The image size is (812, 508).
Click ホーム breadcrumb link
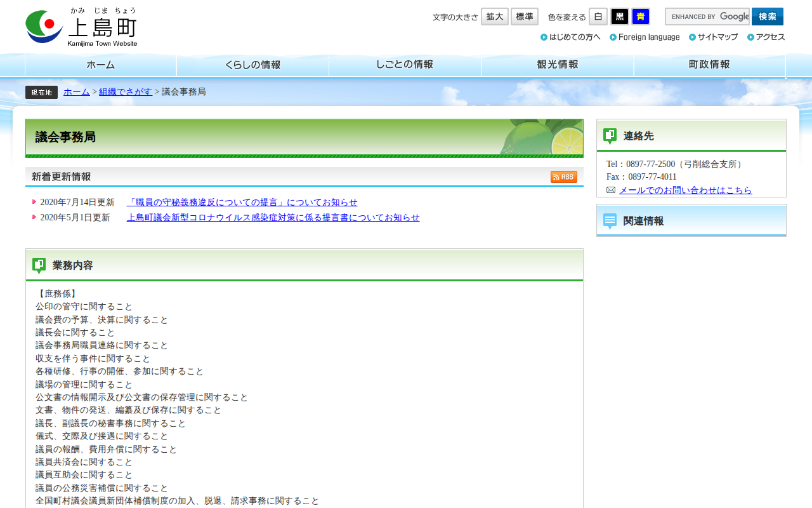(x=77, y=92)
